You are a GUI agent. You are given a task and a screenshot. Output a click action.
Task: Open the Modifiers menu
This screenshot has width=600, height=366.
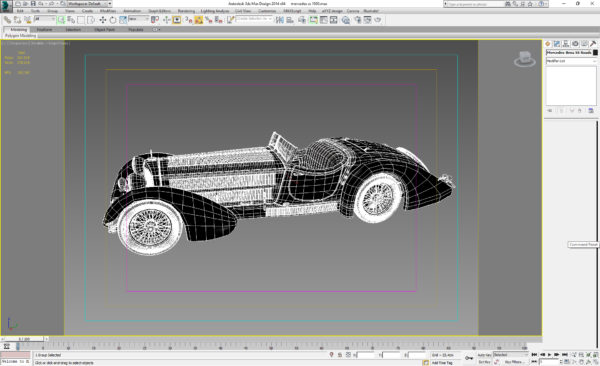pyautogui.click(x=108, y=11)
